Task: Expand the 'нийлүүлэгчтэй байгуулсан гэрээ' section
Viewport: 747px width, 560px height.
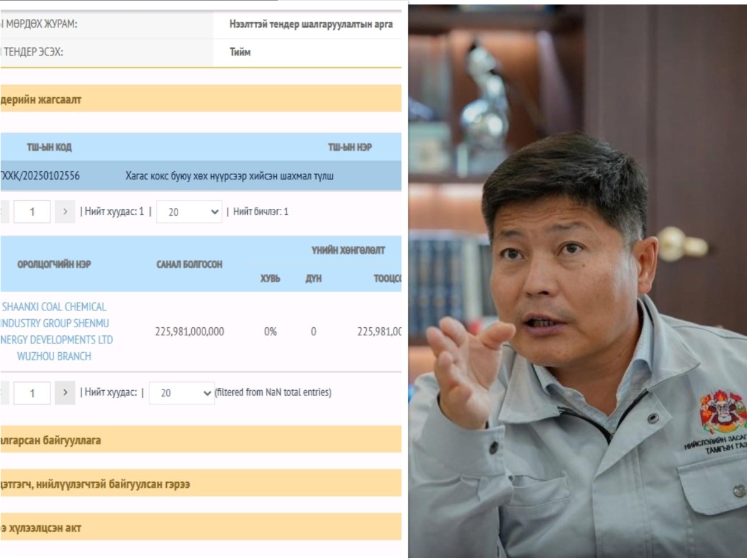Action: point(200,483)
